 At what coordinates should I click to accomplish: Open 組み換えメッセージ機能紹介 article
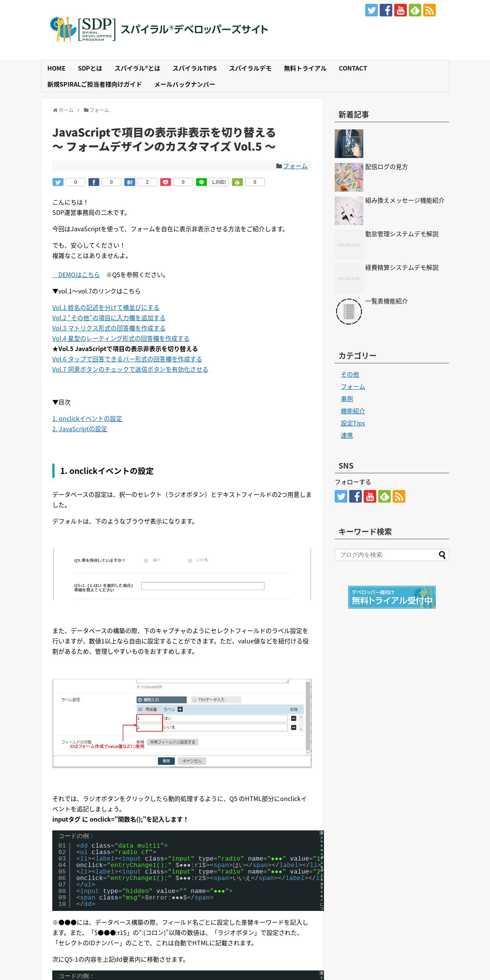(x=405, y=200)
